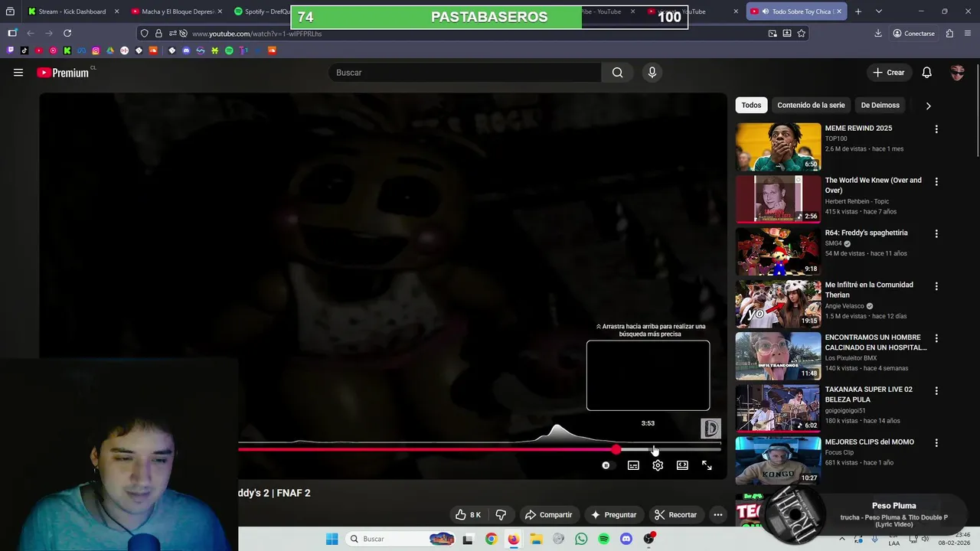This screenshot has width=980, height=551.
Task: Click the URL address bar
Action: click(x=475, y=34)
